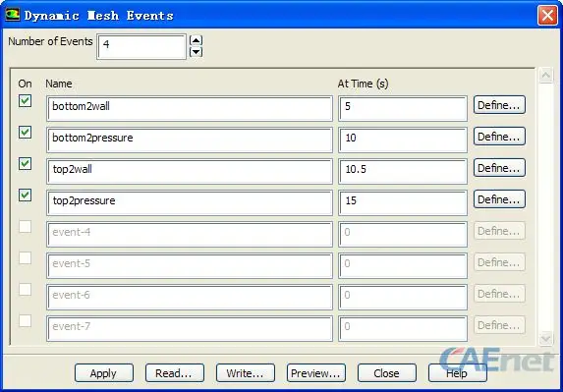The image size is (563, 392).
Task: Click the time field of top2pressure
Action: pos(403,202)
